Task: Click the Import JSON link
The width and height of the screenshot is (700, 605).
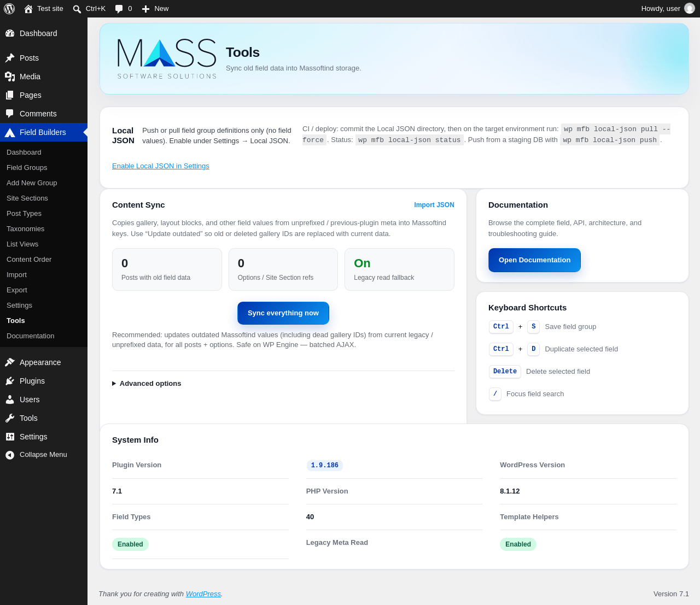Action: pos(434,205)
